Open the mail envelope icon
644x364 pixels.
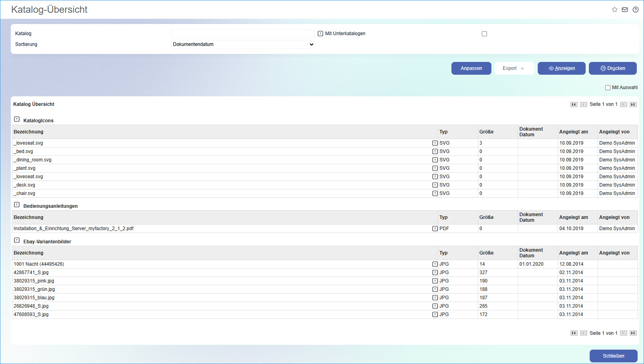tap(625, 10)
